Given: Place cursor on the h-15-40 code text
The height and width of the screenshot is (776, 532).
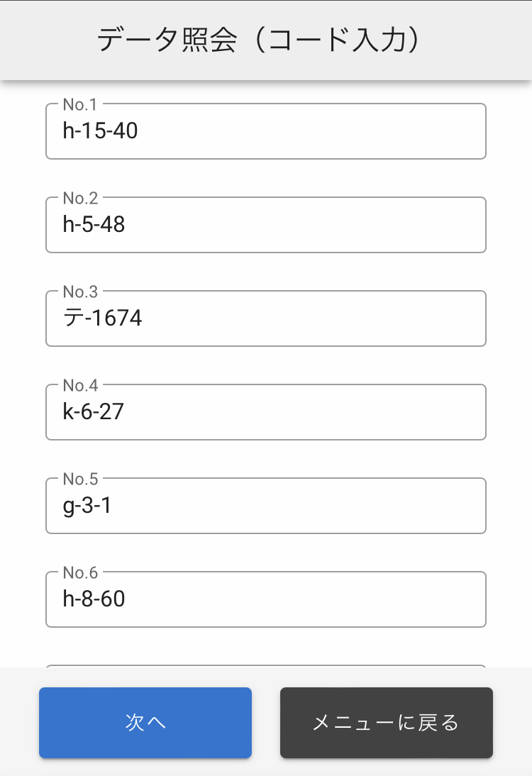Looking at the screenshot, I should [100, 131].
